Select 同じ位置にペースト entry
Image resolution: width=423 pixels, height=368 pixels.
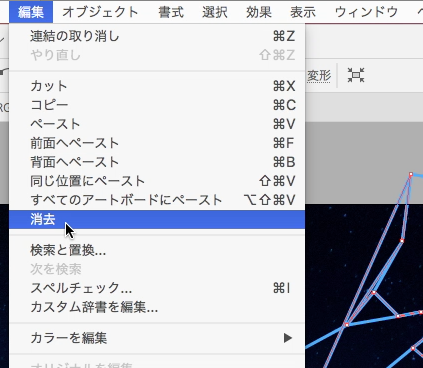pyautogui.click(x=157, y=181)
